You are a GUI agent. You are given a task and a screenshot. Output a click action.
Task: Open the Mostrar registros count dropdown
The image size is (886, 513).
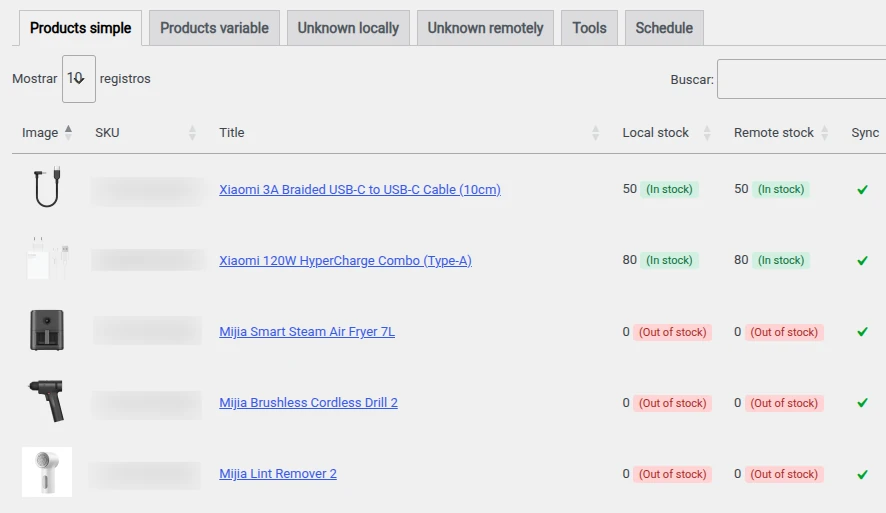[79, 79]
